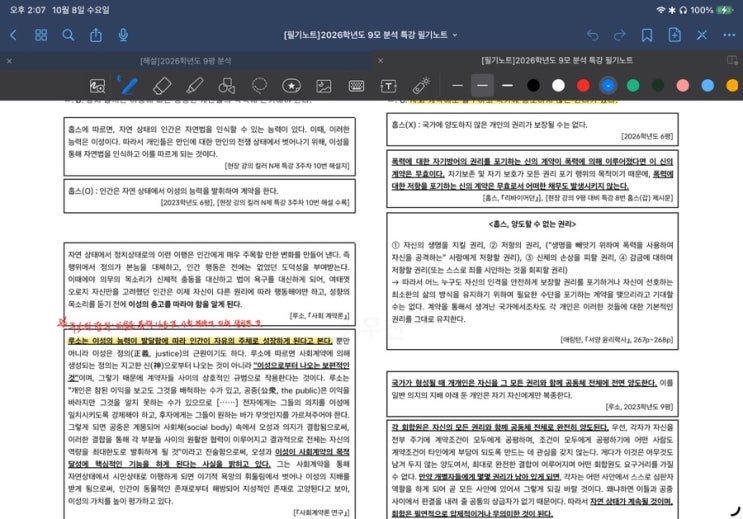Open the Elements sticker star tool
This screenshot has height=519, width=743.
pos(291,86)
